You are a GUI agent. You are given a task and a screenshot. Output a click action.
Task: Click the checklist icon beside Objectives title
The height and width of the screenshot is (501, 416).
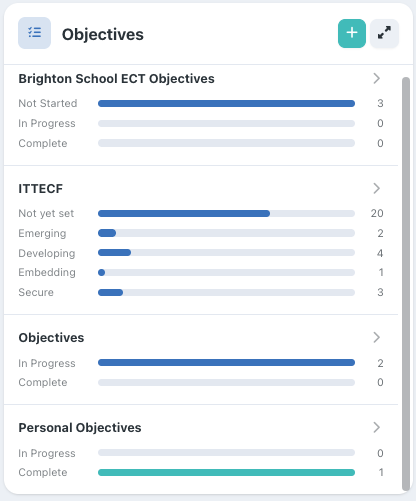pos(34,33)
